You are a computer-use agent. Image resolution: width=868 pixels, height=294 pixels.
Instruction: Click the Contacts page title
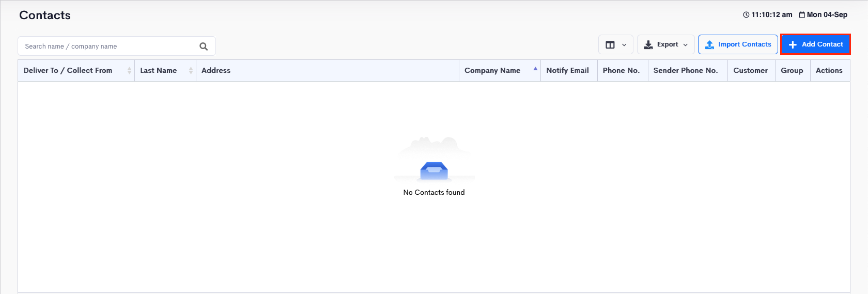click(45, 16)
